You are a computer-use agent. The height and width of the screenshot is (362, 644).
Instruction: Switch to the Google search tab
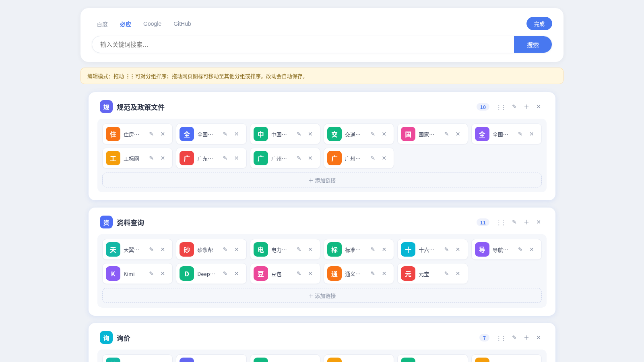152,24
